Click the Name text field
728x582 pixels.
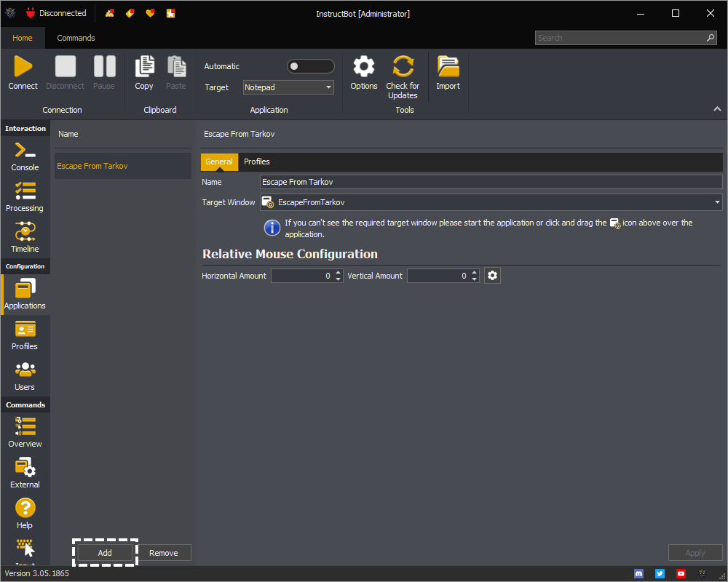click(x=491, y=182)
